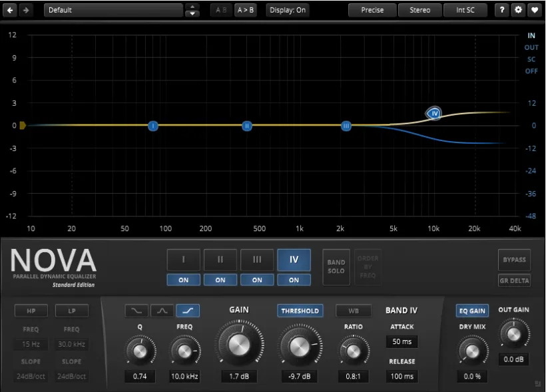The height and width of the screenshot is (392, 546).
Task: Open the Stereo channel mode dropdown
Action: tap(419, 10)
